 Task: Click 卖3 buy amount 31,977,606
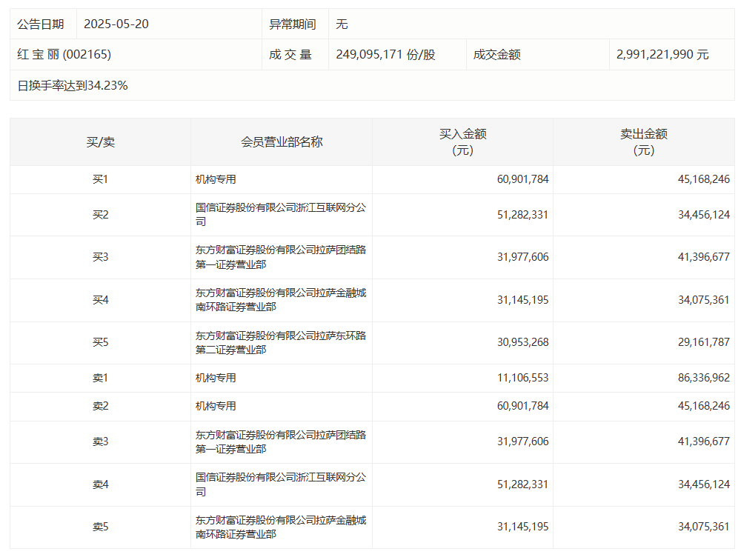click(522, 441)
